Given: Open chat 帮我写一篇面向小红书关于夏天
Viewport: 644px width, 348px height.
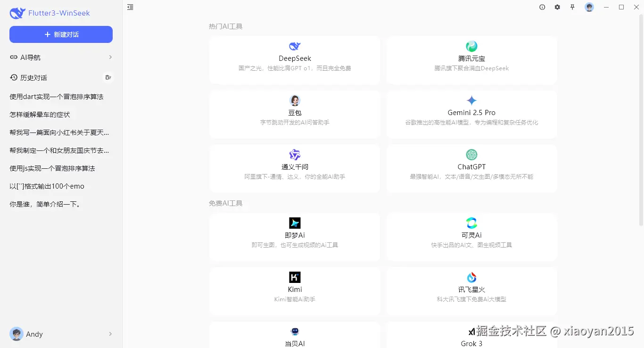Looking at the screenshot, I should (x=59, y=133).
